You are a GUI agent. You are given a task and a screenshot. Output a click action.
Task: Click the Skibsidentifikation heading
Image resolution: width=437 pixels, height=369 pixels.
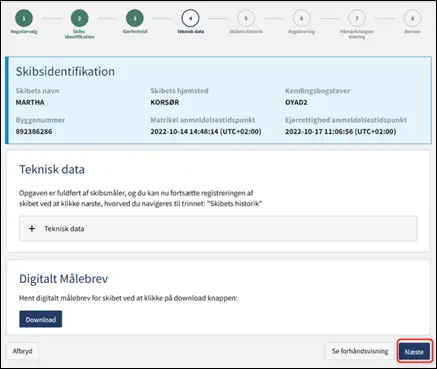(65, 71)
